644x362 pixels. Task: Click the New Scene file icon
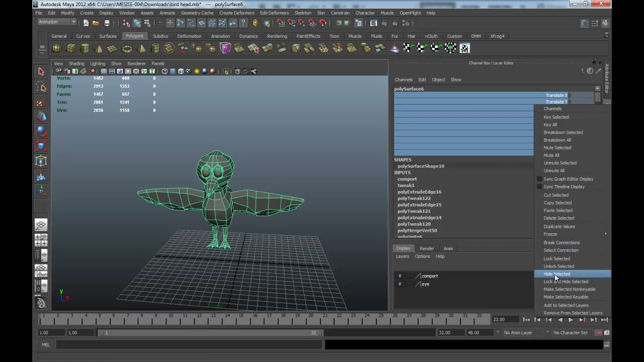click(x=86, y=23)
